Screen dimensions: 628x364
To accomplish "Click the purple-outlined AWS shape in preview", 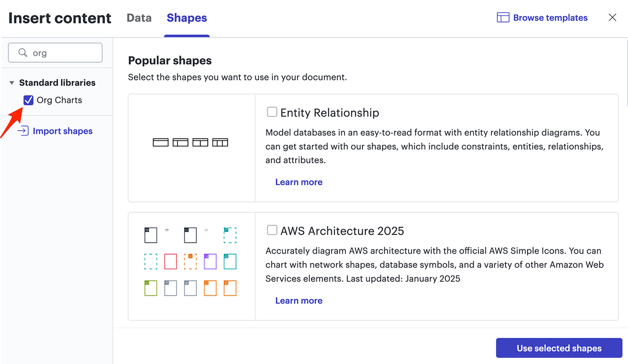I will tap(210, 261).
